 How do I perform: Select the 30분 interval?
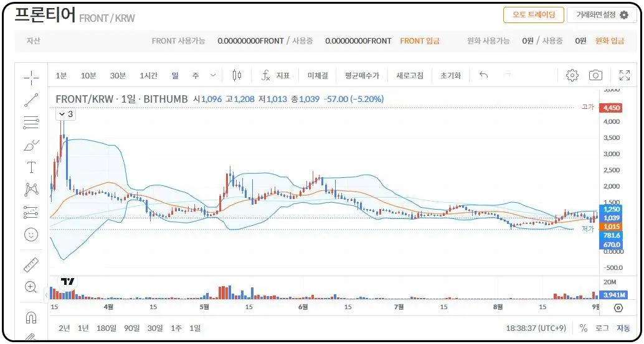(118, 75)
